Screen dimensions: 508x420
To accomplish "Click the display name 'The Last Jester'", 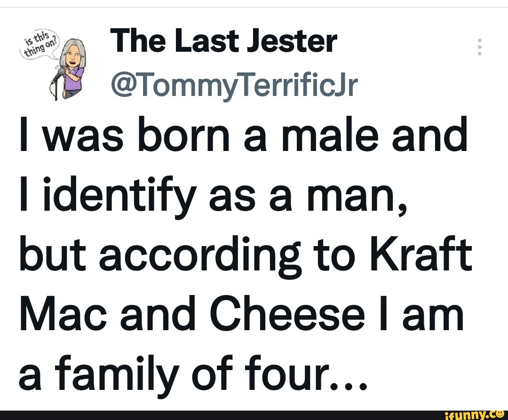I will pyautogui.click(x=225, y=41).
